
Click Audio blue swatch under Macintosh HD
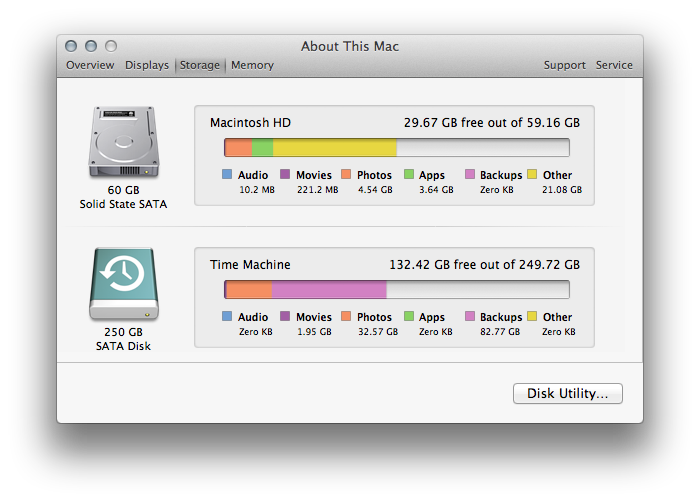pyautogui.click(x=227, y=174)
